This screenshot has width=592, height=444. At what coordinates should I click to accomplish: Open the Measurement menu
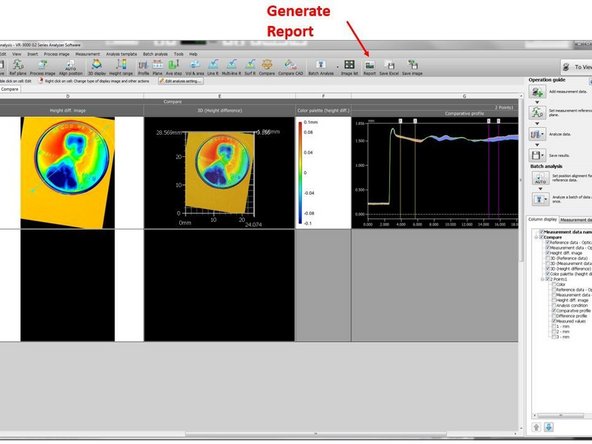point(88,54)
